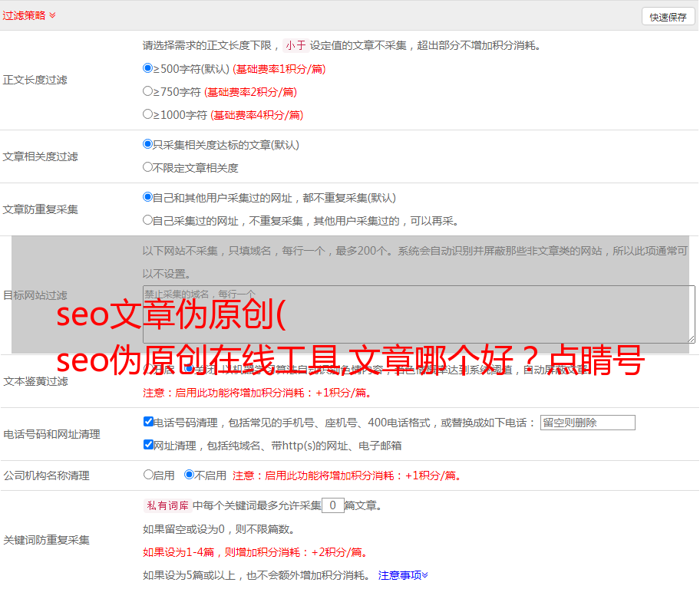The image size is (700, 589).
Task: Click the 小于 highlighted tag
Action: click(296, 45)
